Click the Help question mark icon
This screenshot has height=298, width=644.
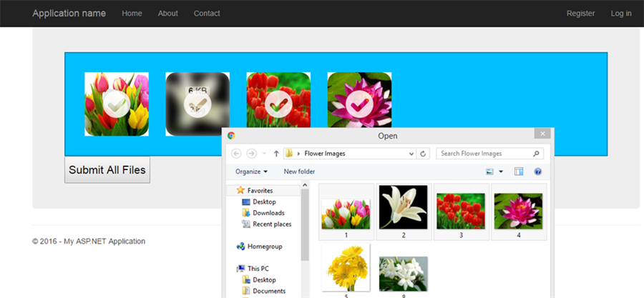click(x=538, y=172)
